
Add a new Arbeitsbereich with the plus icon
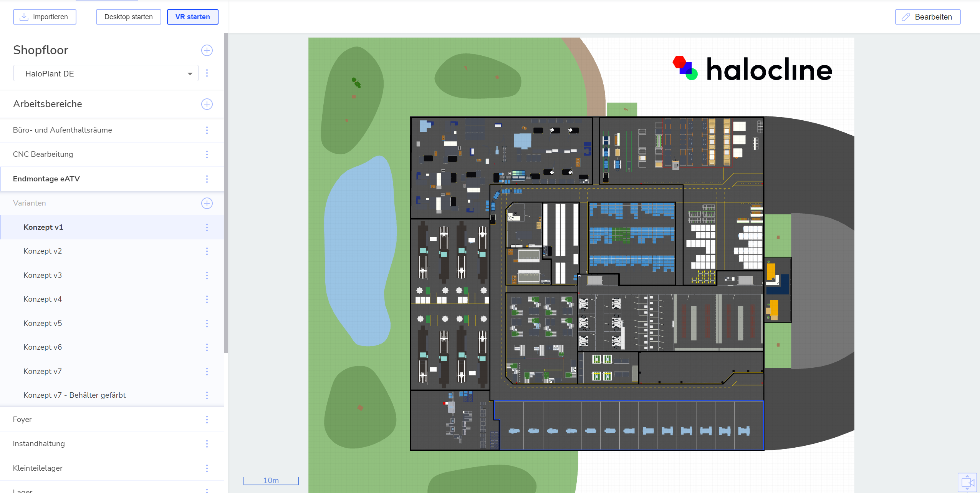pyautogui.click(x=207, y=104)
